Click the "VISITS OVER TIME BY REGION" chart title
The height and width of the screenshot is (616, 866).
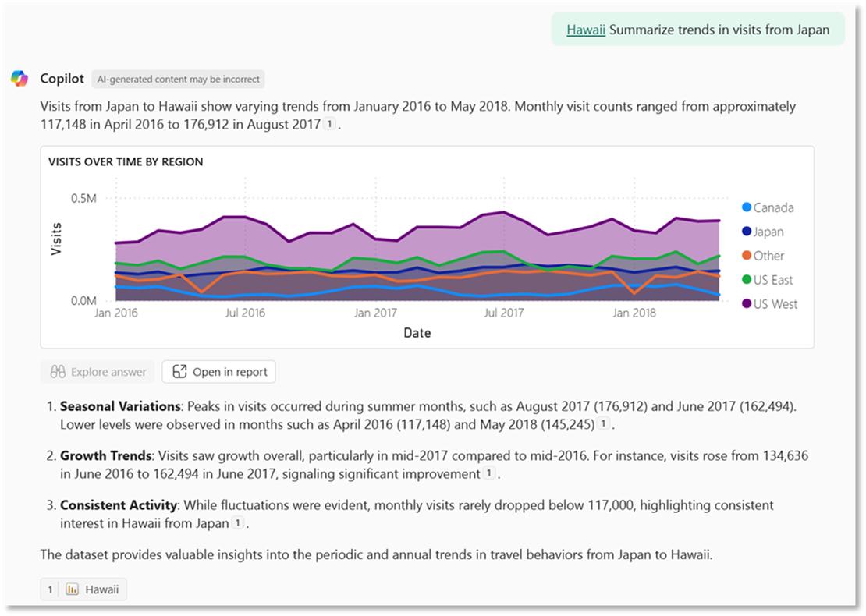(126, 161)
